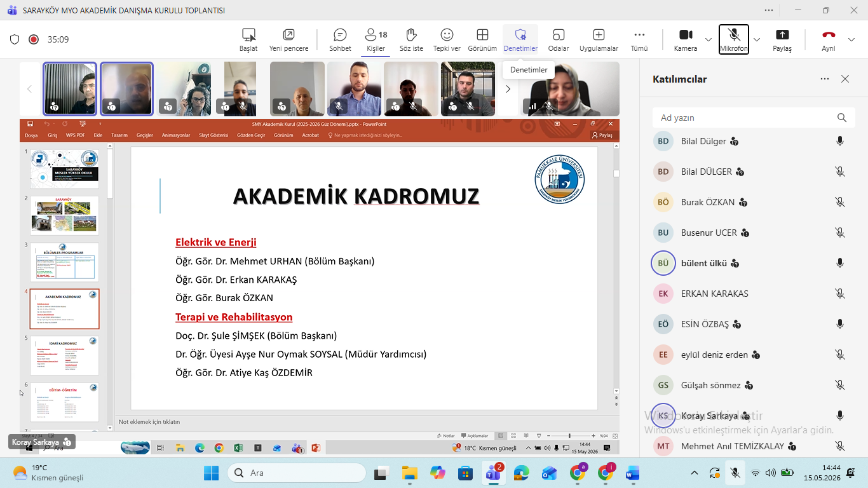Expand the Mikrofon options arrow

tap(756, 39)
